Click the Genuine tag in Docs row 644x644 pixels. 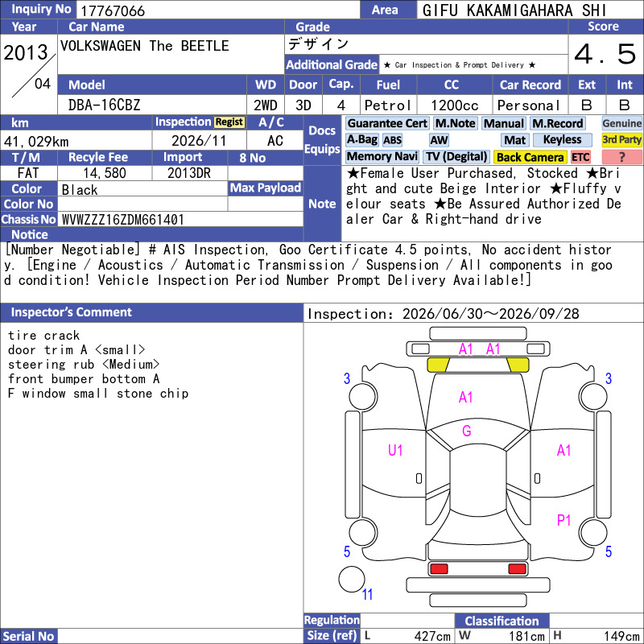621,123
